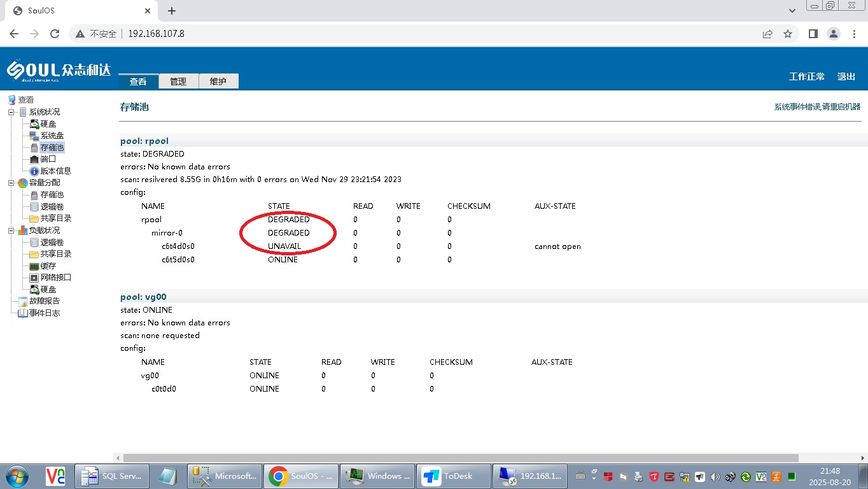Click the 工作正常 status link
This screenshot has width=868, height=489.
coord(807,76)
